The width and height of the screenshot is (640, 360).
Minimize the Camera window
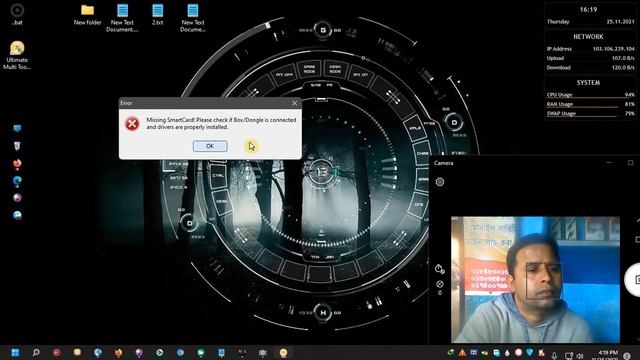pyautogui.click(x=609, y=162)
